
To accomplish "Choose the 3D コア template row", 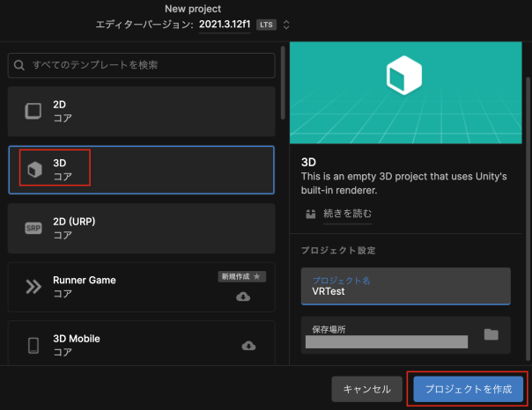I will coord(142,170).
